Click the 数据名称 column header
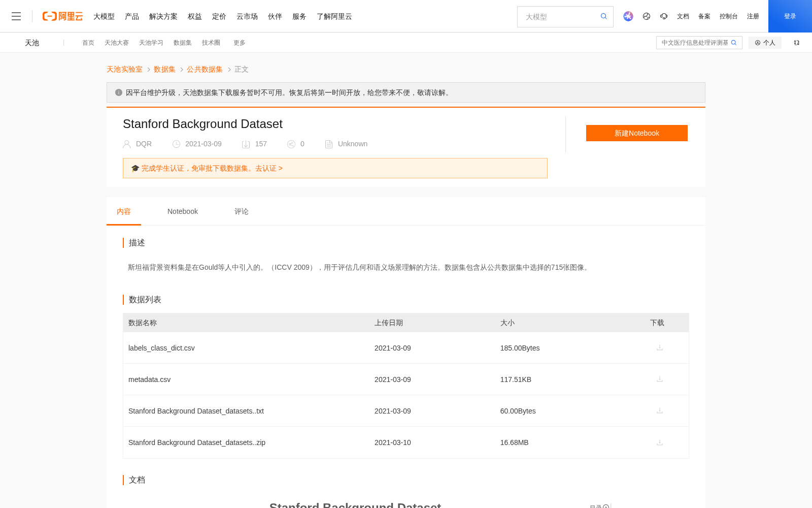The height and width of the screenshot is (508, 812). tap(143, 323)
